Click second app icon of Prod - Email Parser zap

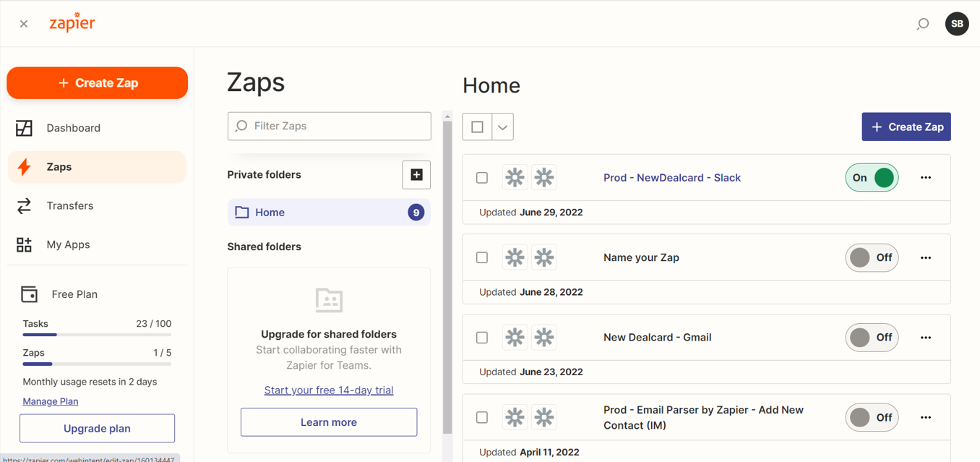544,417
